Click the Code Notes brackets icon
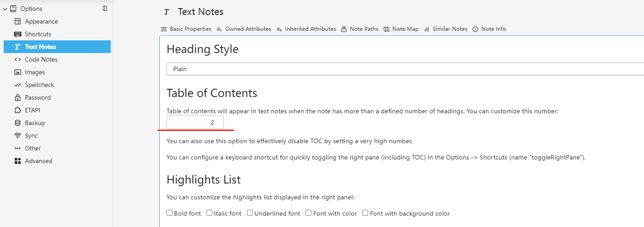Screen dimensions: 644x227 pos(18,59)
